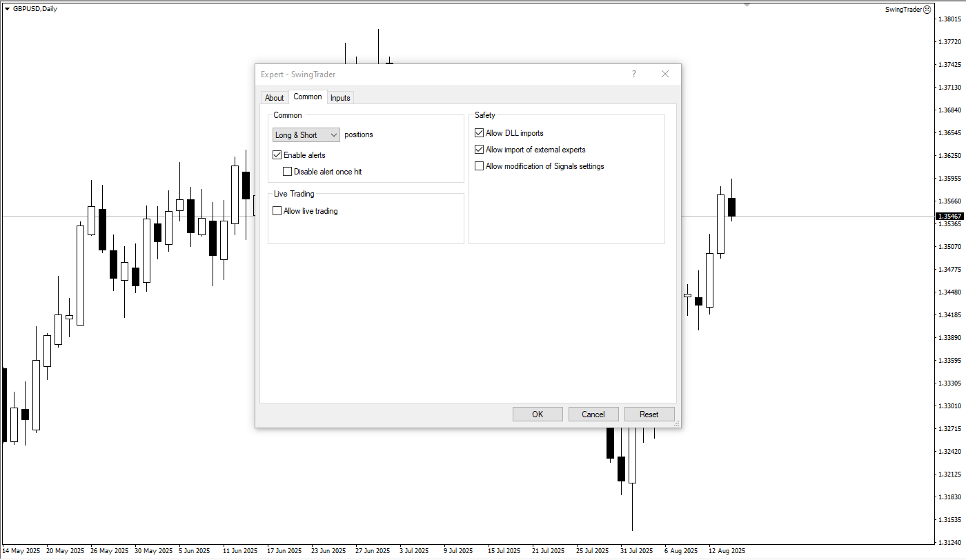The image size is (966, 560).
Task: Check Disable alert once hit
Action: (288, 172)
